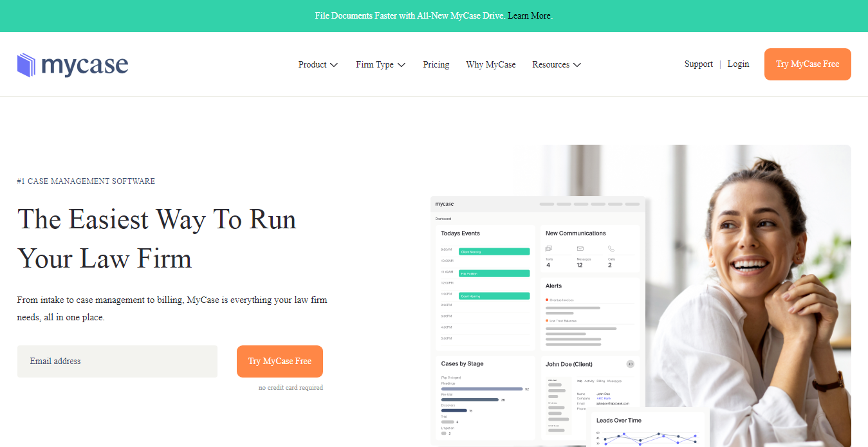Viewport: 868px width, 447px height.
Task: Click the "Alerts" title in preview
Action: tap(553, 286)
